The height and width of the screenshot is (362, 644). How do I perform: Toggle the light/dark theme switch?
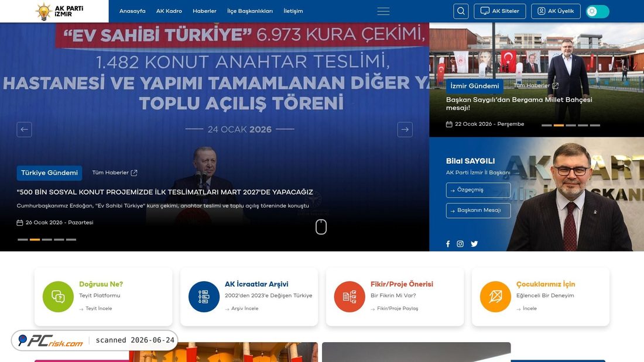tap(598, 11)
